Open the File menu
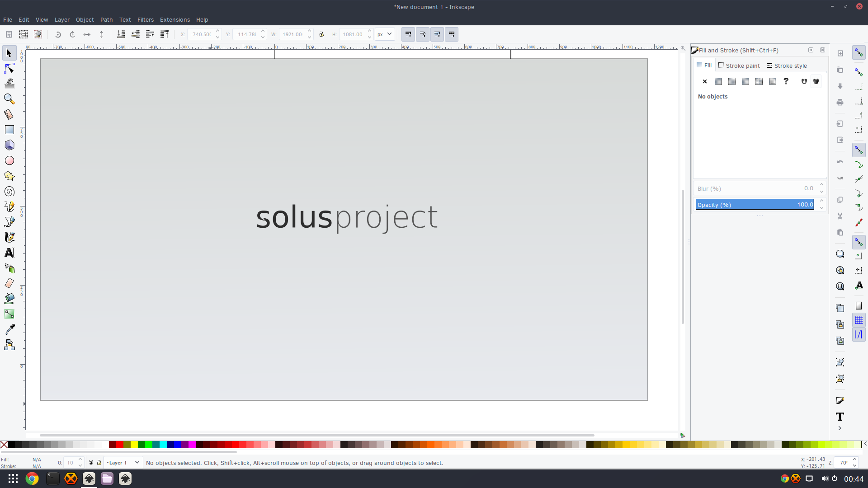Viewport: 868px width, 488px height. (8, 20)
